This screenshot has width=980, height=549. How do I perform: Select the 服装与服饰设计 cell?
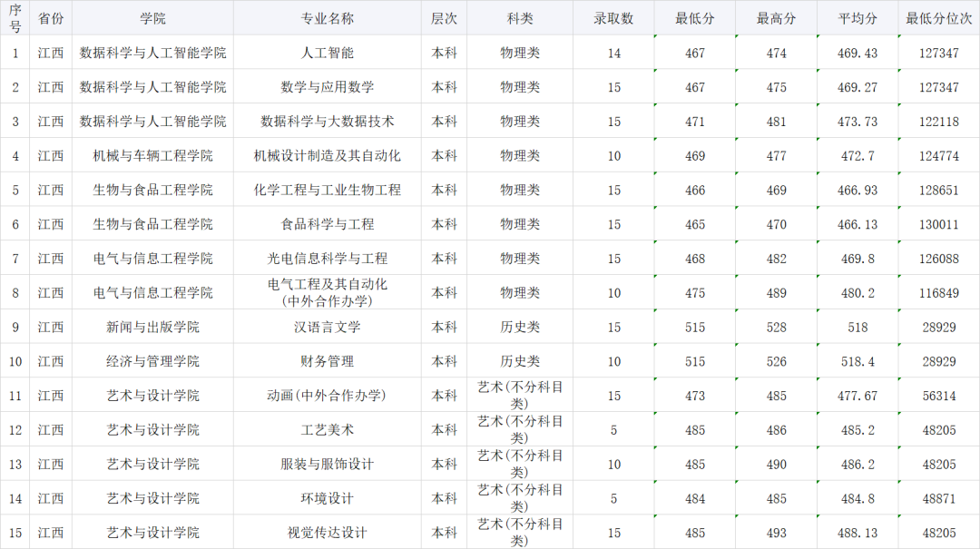(x=327, y=464)
